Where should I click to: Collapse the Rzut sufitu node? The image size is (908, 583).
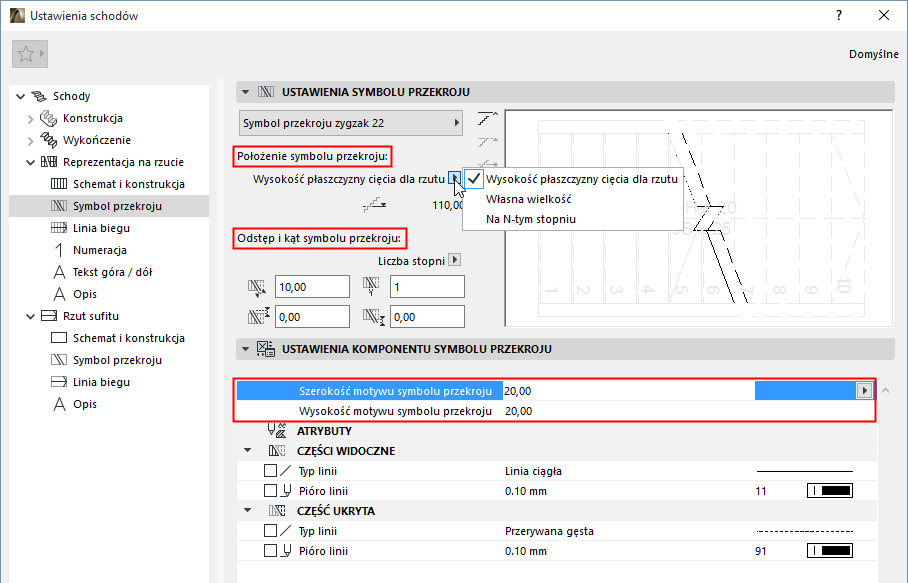(31, 317)
